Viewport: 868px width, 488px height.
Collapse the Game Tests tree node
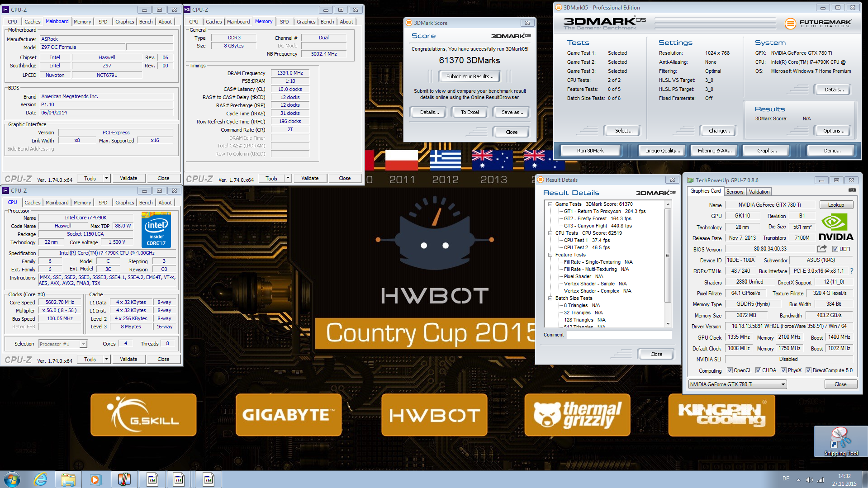coord(550,204)
